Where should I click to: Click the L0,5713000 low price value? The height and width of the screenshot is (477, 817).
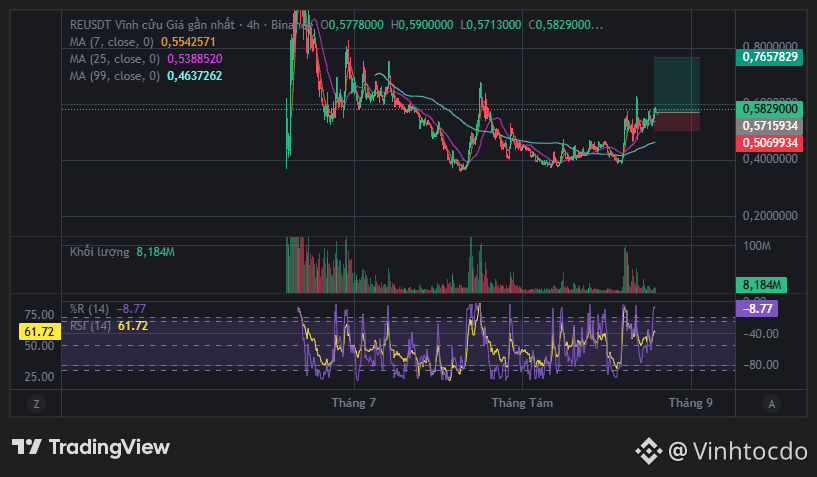pyautogui.click(x=491, y=25)
